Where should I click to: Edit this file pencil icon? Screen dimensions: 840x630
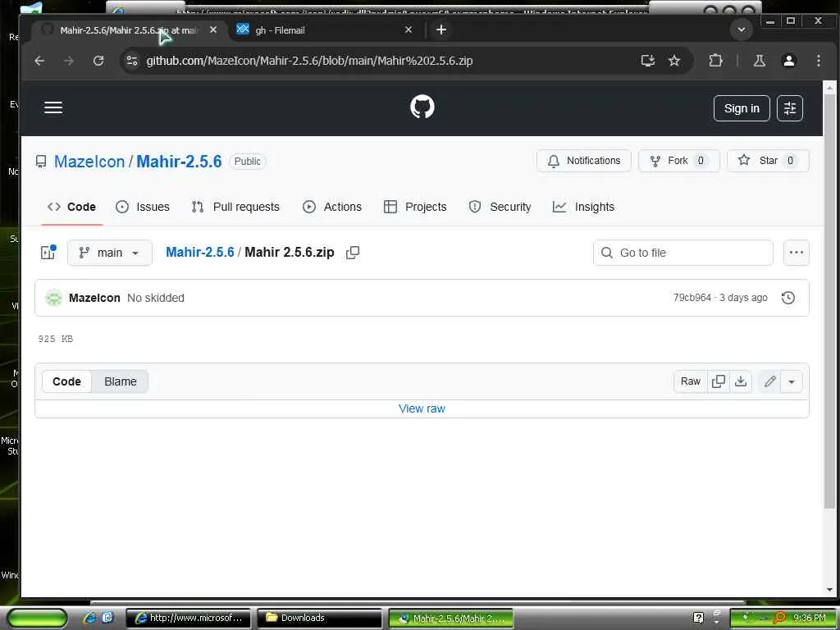pyautogui.click(x=769, y=381)
